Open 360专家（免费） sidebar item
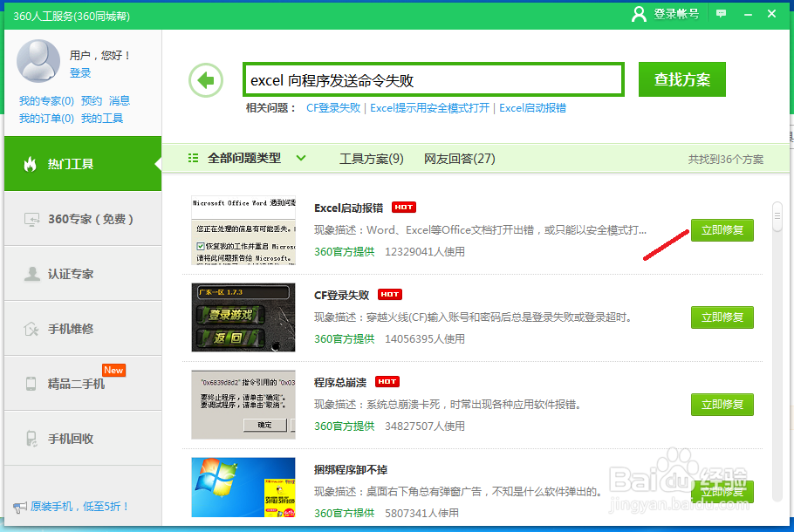Screen dimensions: 794x532 [x=83, y=219]
